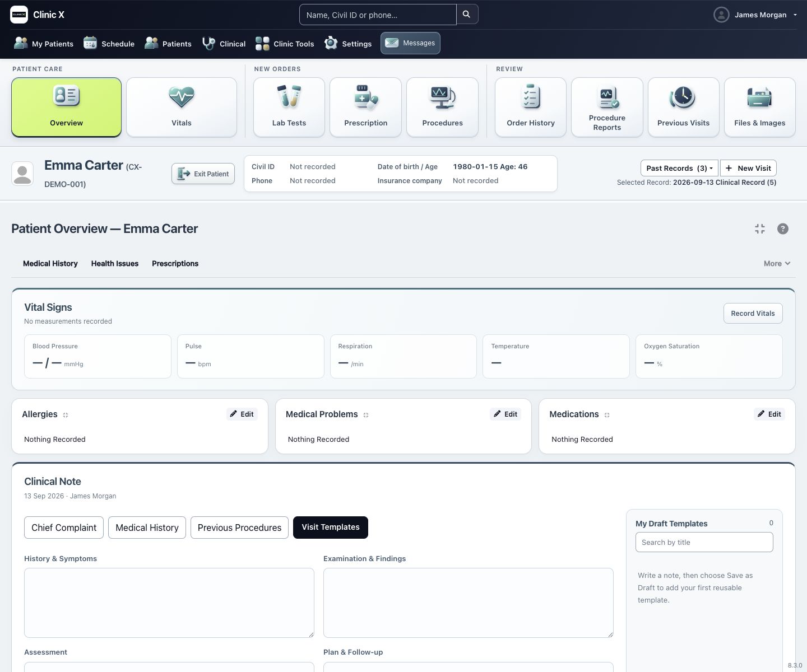Click the collapse fullscreen icon
807x672 pixels.
(760, 228)
